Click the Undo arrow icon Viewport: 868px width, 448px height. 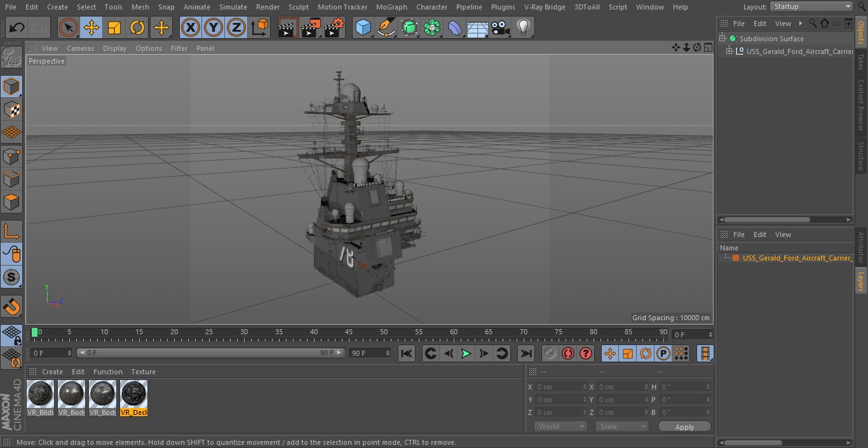pyautogui.click(x=17, y=27)
